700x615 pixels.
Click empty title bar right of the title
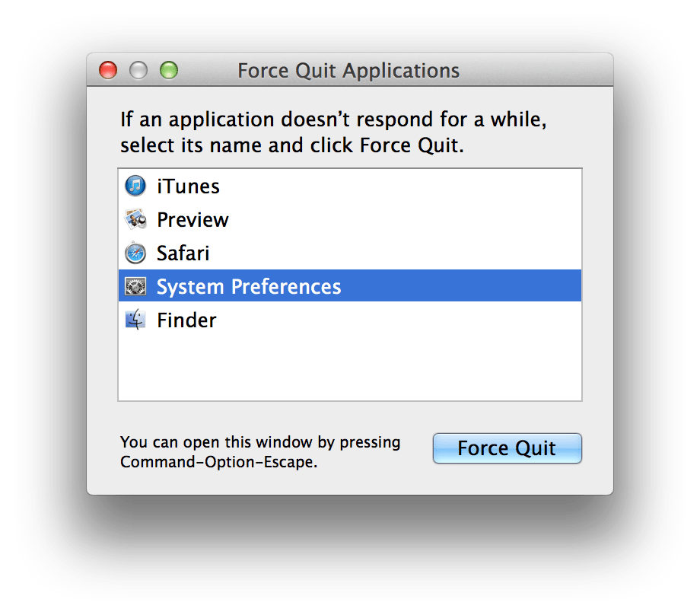pos(540,71)
